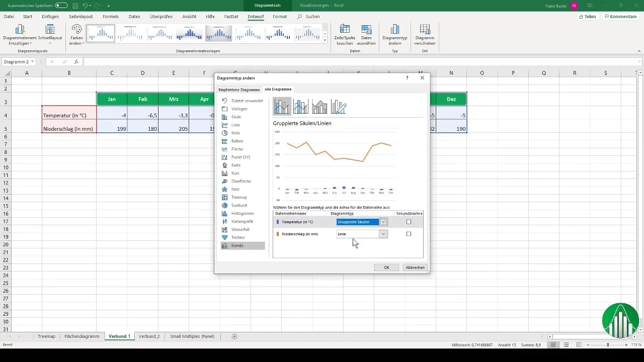This screenshot has height=362, width=644.
Task: Pick the first combo subtype Gruppierte Säulen/Linien
Action: [282, 106]
